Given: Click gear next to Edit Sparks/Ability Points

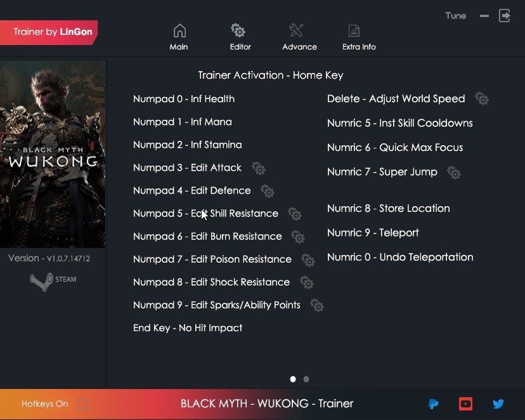Looking at the screenshot, I should [x=317, y=306].
